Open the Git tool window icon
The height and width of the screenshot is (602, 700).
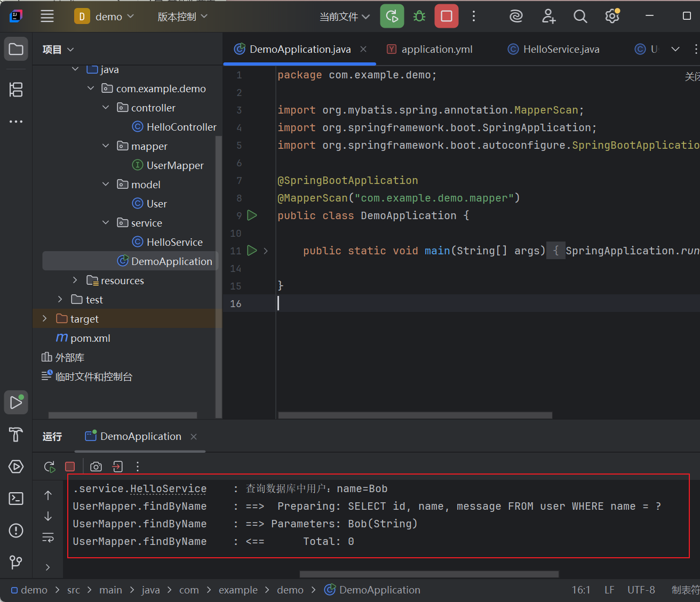pos(16,562)
